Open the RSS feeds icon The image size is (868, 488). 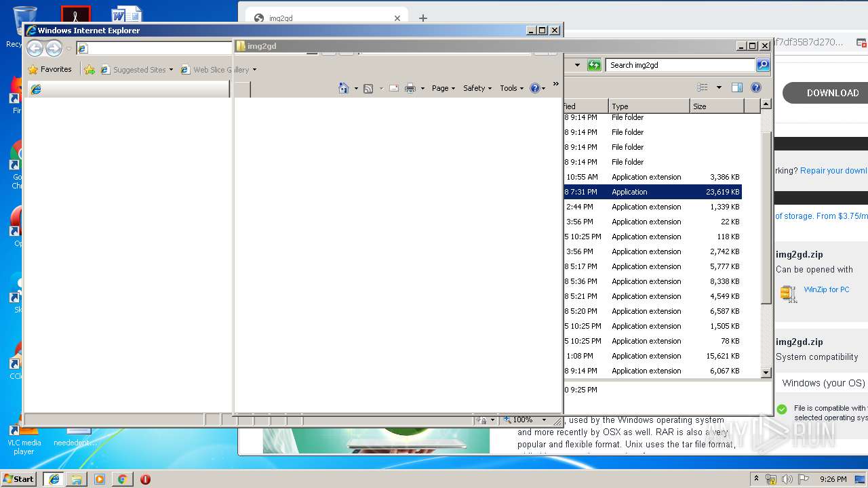[x=368, y=88]
